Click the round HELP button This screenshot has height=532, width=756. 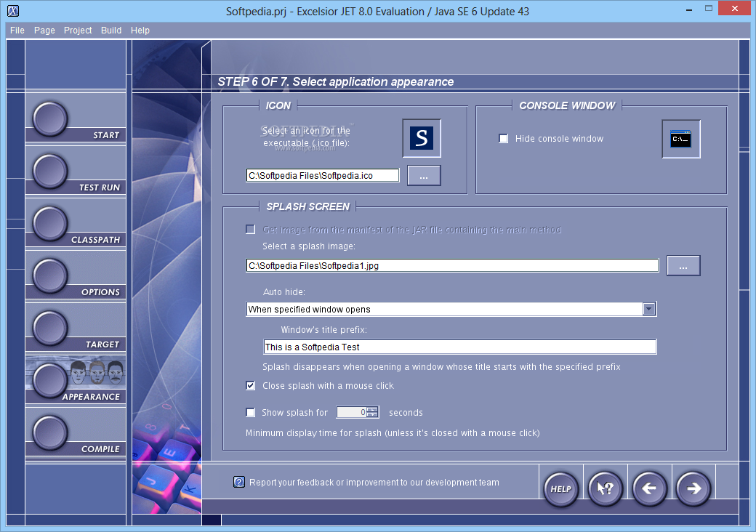560,488
